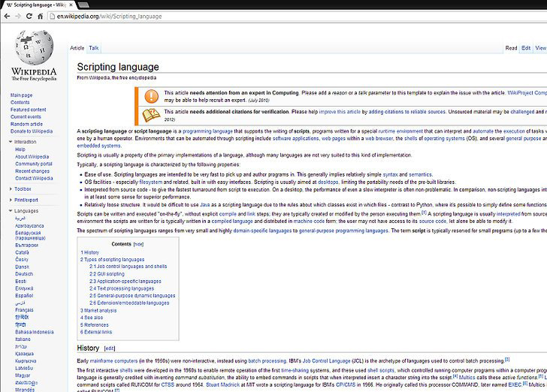Open the web browser link
547x392 pixels.
tap(379, 138)
